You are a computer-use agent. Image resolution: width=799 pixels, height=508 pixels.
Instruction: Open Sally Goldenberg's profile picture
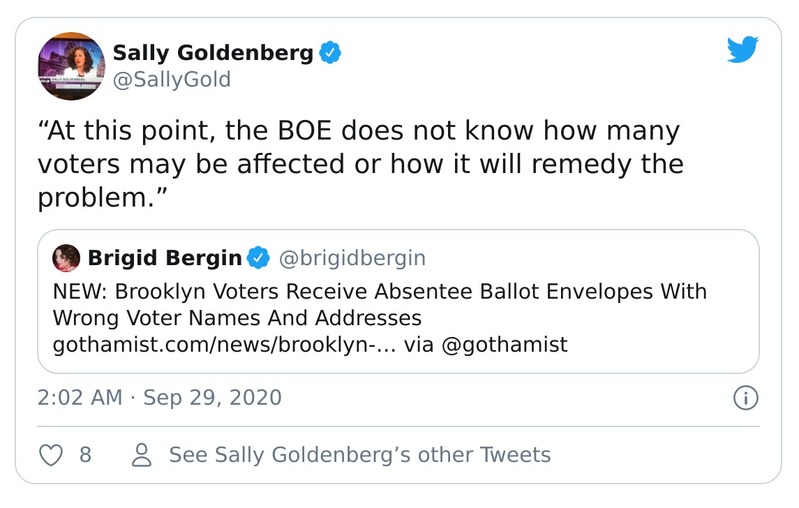click(x=71, y=66)
